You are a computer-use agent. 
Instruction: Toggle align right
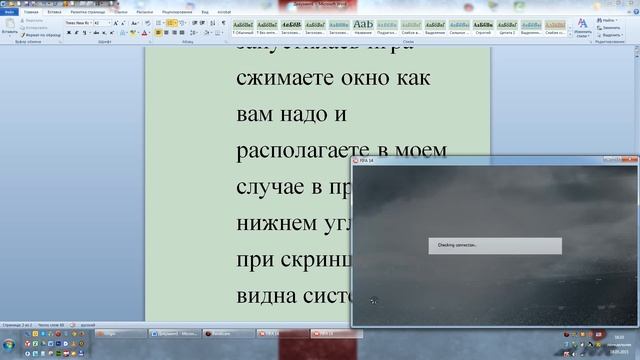(x=174, y=33)
